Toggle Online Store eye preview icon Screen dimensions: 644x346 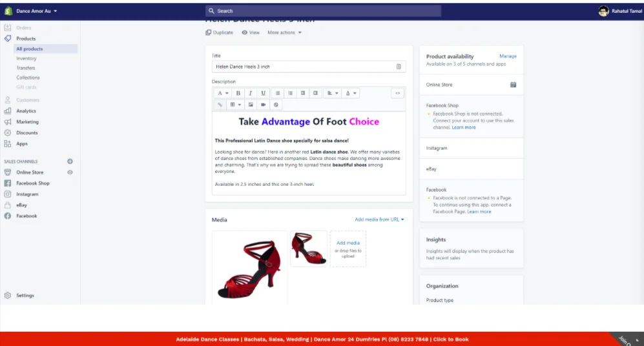coord(70,172)
